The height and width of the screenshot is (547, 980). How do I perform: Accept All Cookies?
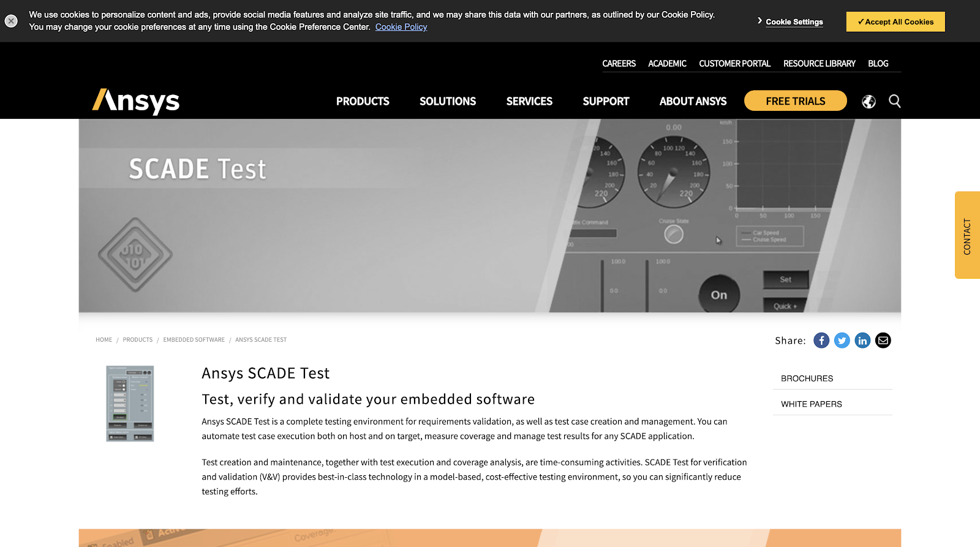pos(895,21)
